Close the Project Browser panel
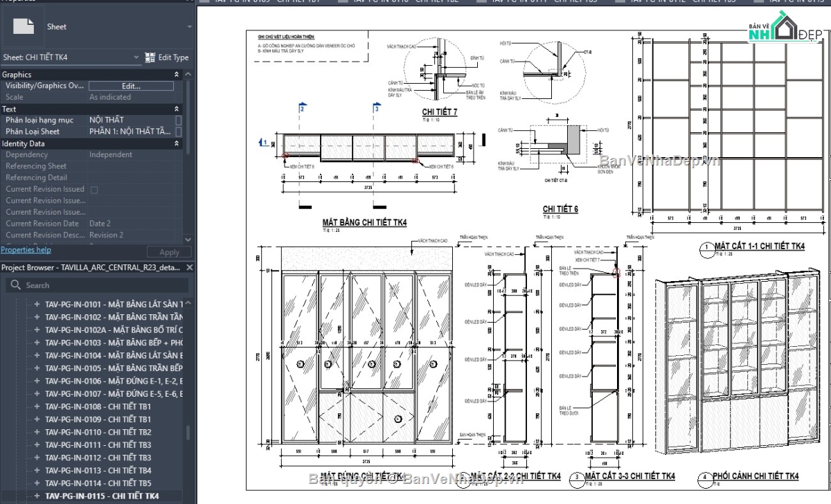Screen dimensions: 831x504 (x=190, y=267)
